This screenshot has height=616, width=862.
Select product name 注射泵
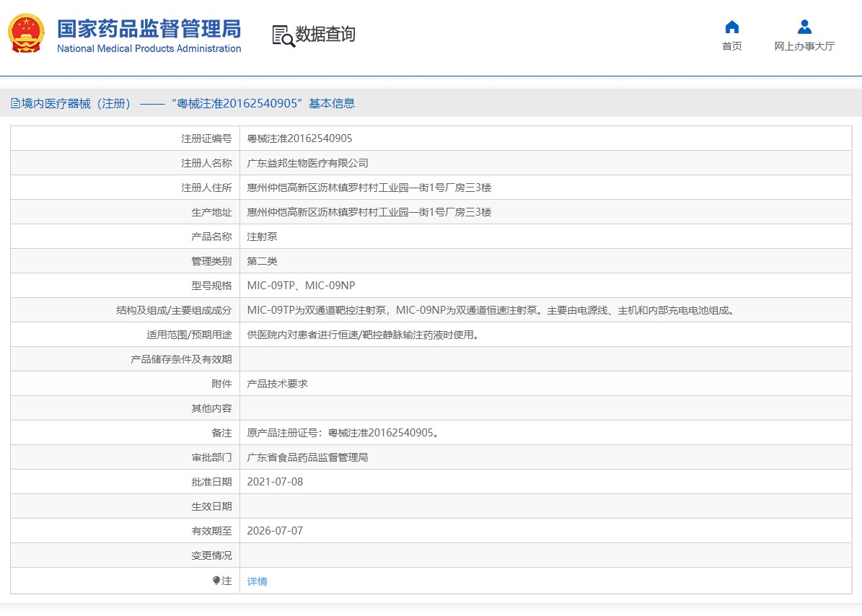pos(263,237)
